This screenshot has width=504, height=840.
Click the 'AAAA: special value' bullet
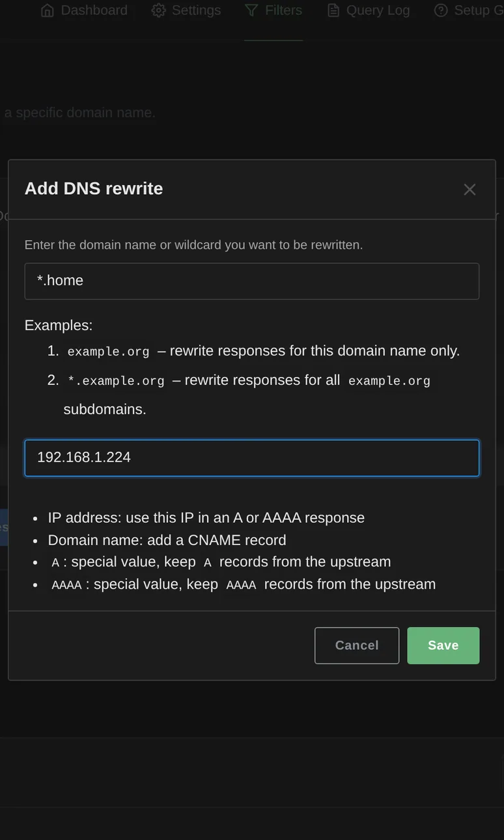(x=243, y=584)
